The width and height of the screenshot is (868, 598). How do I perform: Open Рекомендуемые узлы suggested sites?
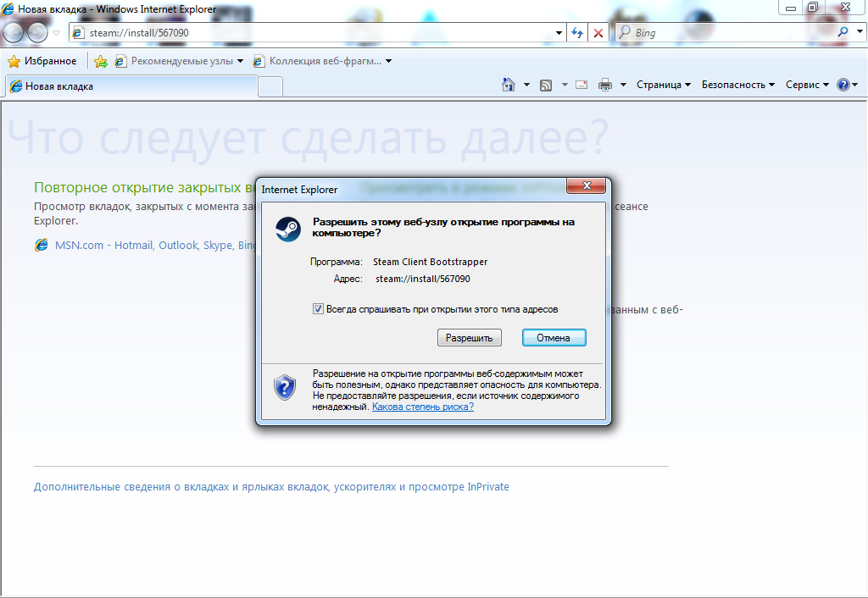179,61
